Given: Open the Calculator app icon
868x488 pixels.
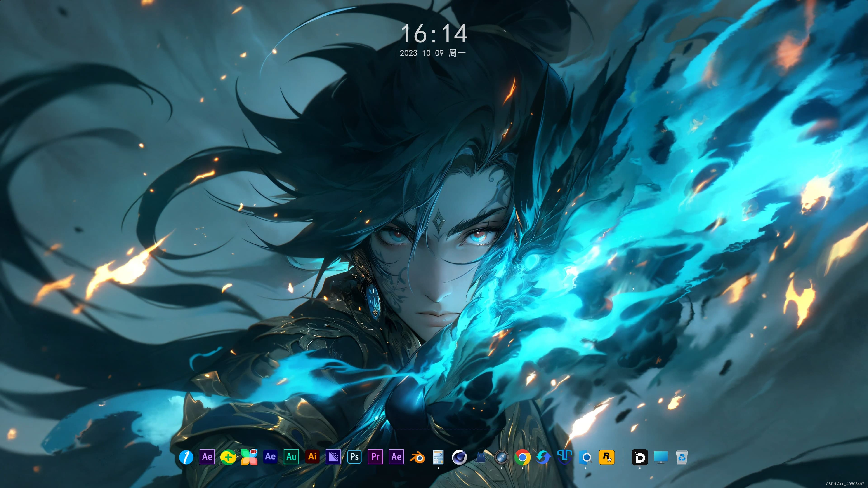Looking at the screenshot, I should 438,457.
